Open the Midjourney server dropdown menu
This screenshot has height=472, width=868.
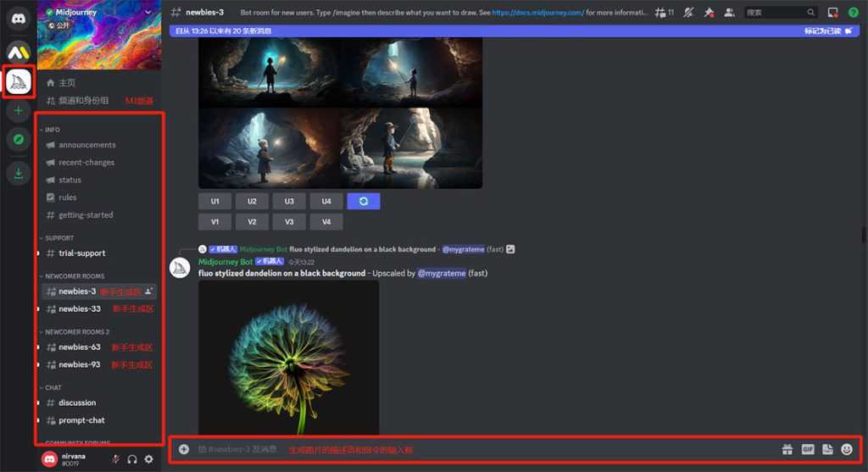point(149,13)
